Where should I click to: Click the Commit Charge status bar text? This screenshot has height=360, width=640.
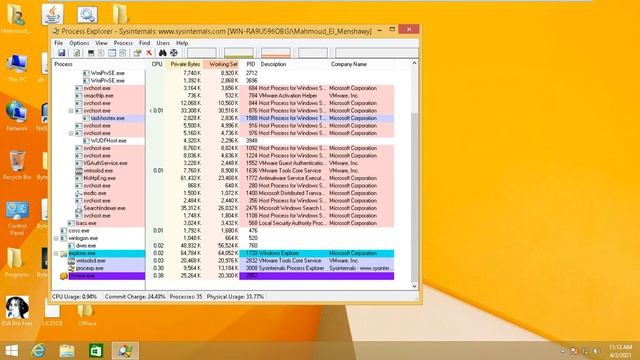(x=135, y=297)
